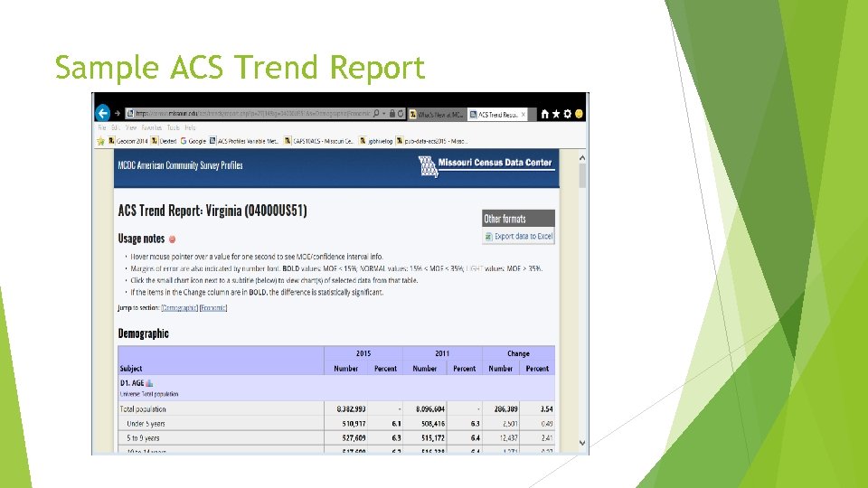This screenshot has width=868, height=488.
Task: Click the Change column group header
Action: 518,353
